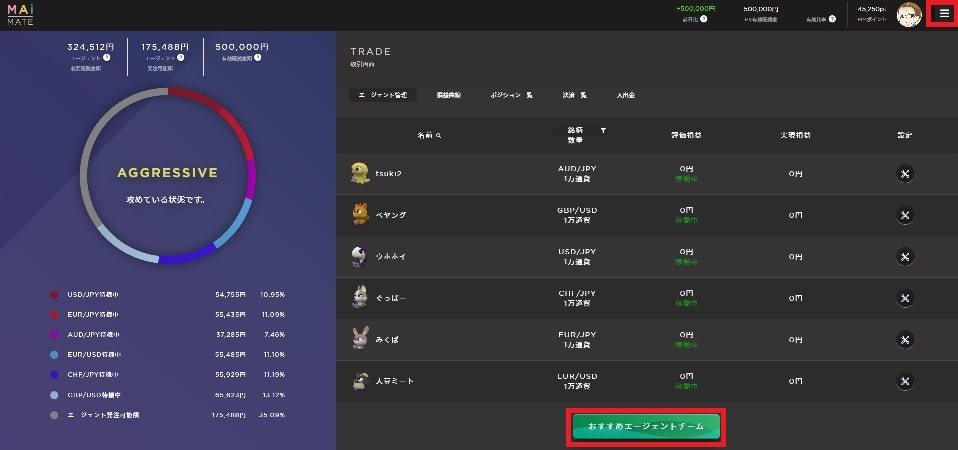Open settings for the tsuki2 agent
Viewport: 958px width, 450px height.
(905, 174)
